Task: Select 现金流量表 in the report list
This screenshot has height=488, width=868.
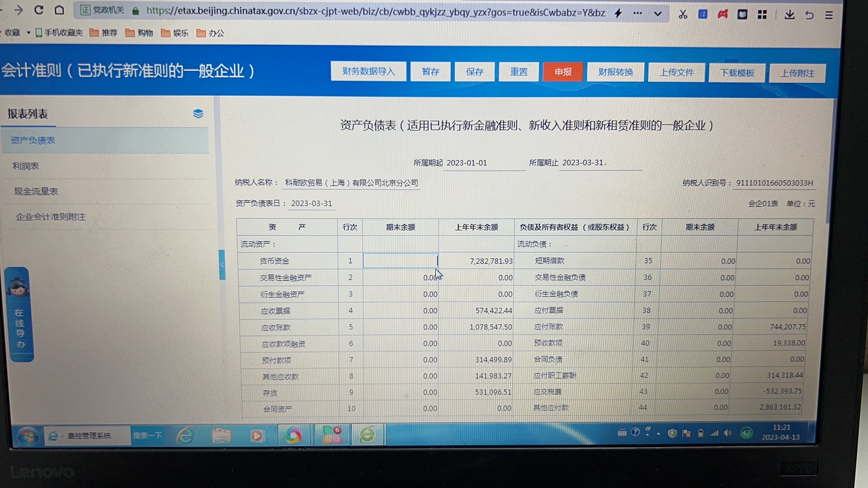Action: (x=36, y=191)
